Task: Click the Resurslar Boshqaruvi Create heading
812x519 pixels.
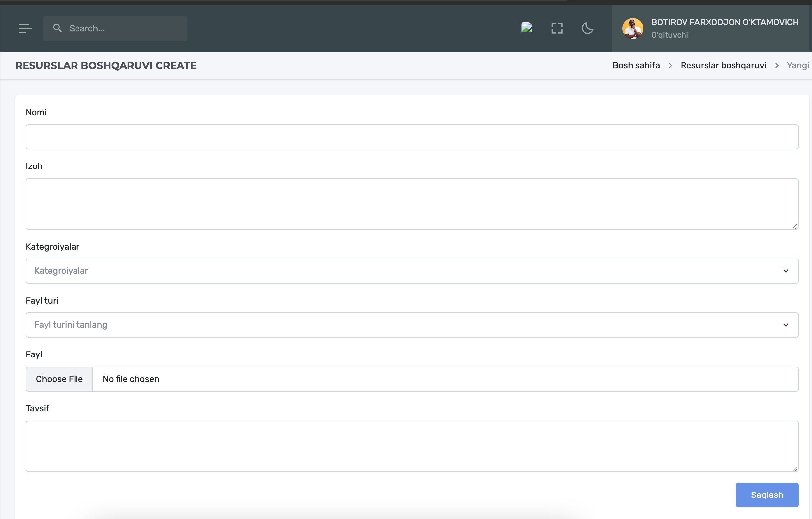Action: point(106,66)
